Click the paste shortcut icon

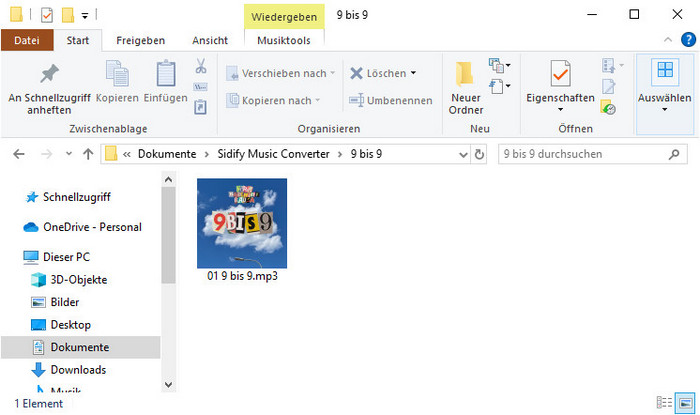(x=200, y=107)
